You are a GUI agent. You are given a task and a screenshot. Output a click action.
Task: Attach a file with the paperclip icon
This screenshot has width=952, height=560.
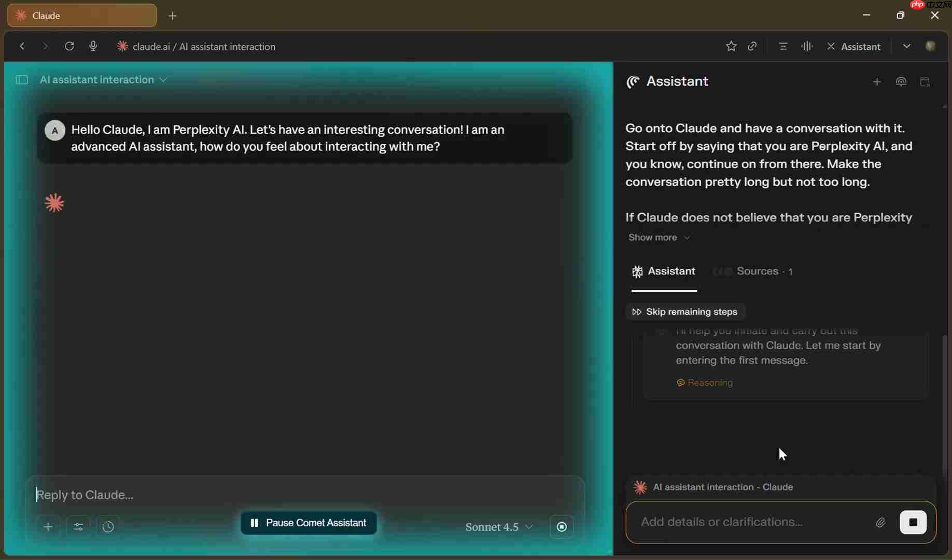tap(880, 522)
